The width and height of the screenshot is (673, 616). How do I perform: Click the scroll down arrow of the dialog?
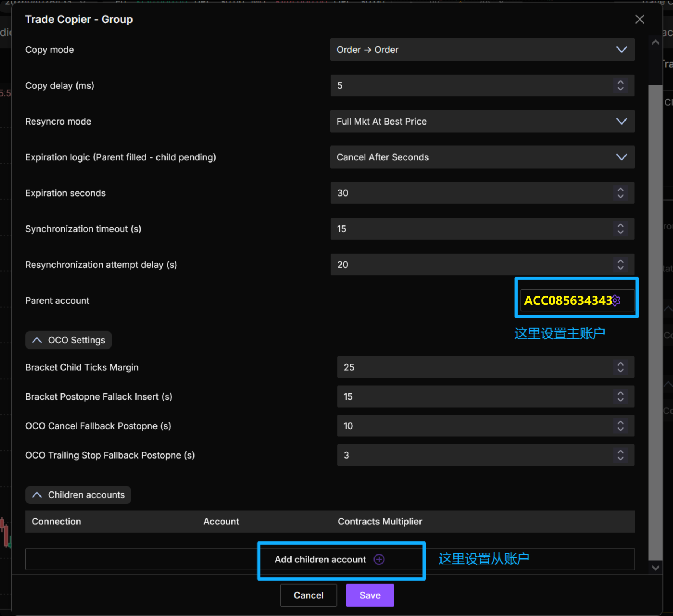pyautogui.click(x=655, y=568)
